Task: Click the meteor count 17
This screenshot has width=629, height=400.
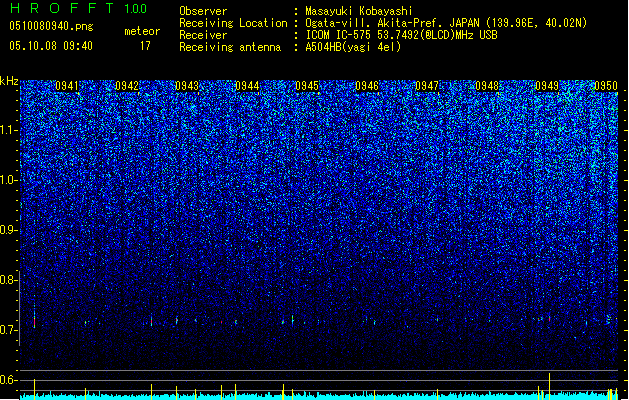Action: tap(145, 46)
